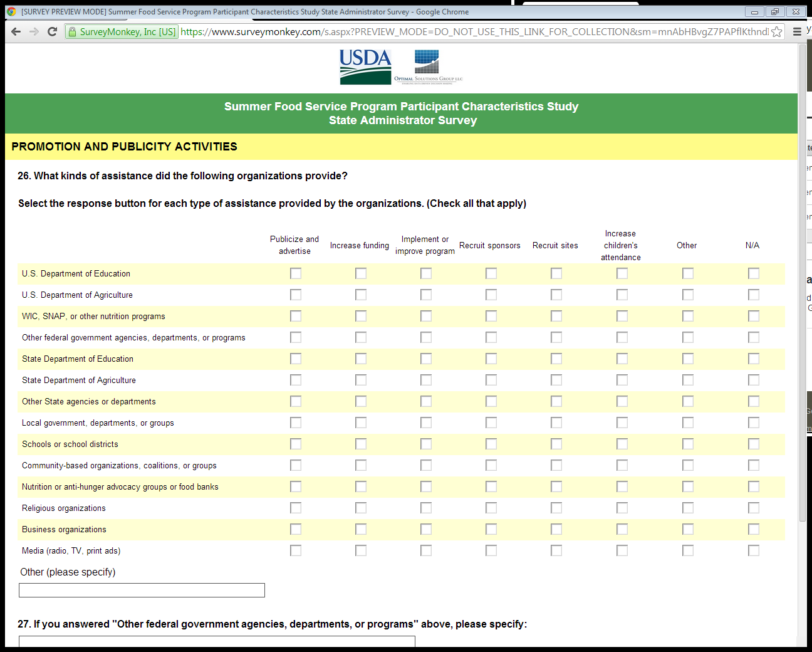The height and width of the screenshot is (652, 812).
Task: Check Recruit sites for Religious organizations
Action: (556, 508)
